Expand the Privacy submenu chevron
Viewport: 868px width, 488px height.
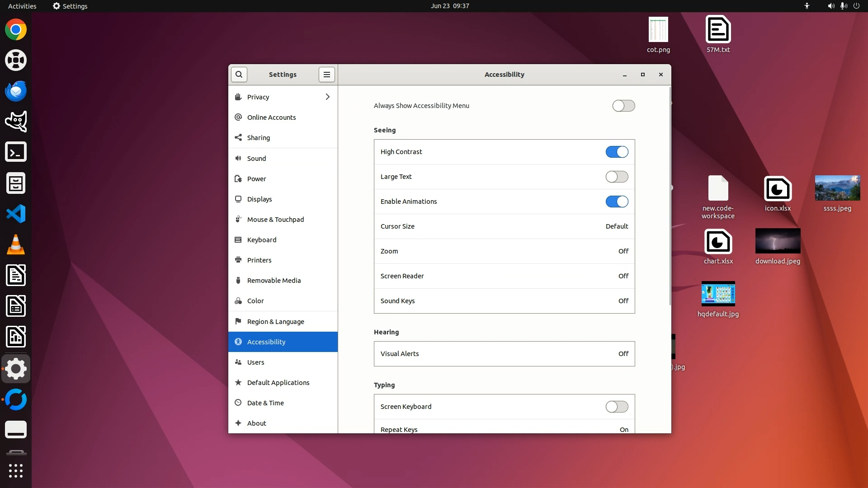(327, 97)
